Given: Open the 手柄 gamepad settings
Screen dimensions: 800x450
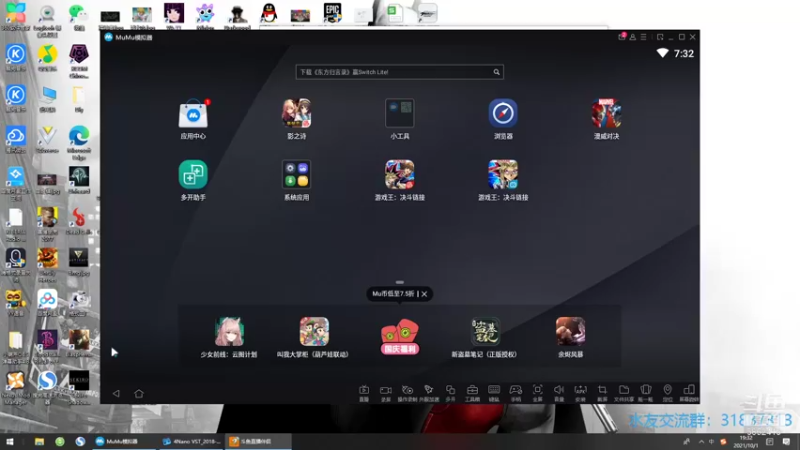Looking at the screenshot, I should (x=516, y=393).
